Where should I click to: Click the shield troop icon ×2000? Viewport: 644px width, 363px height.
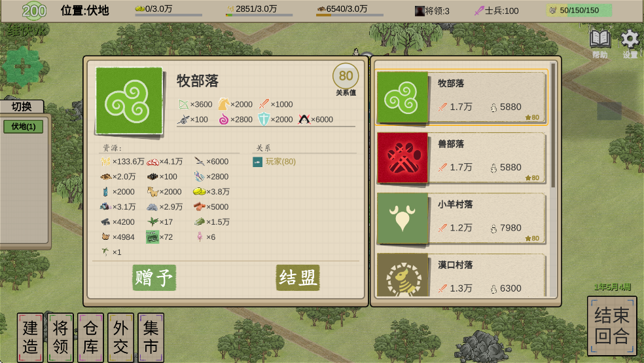point(263,119)
